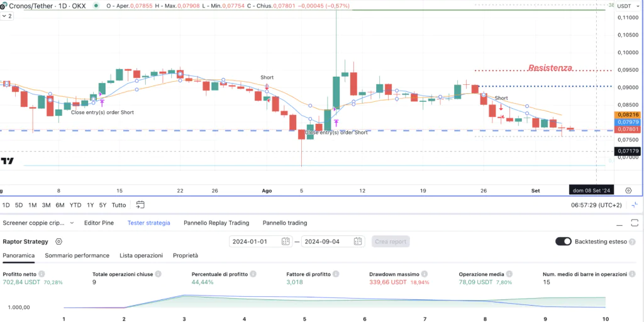
Task: Click the 06:57:29 (UTC+2) clock
Action: coord(596,205)
